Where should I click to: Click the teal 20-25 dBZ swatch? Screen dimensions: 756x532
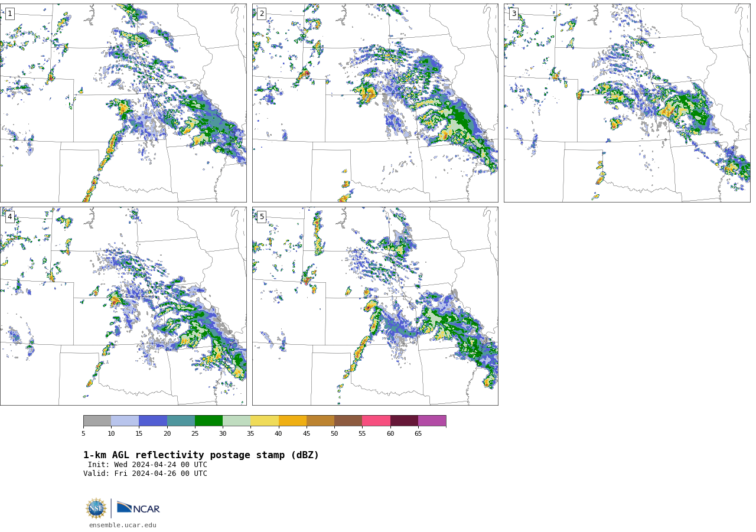pyautogui.click(x=181, y=420)
